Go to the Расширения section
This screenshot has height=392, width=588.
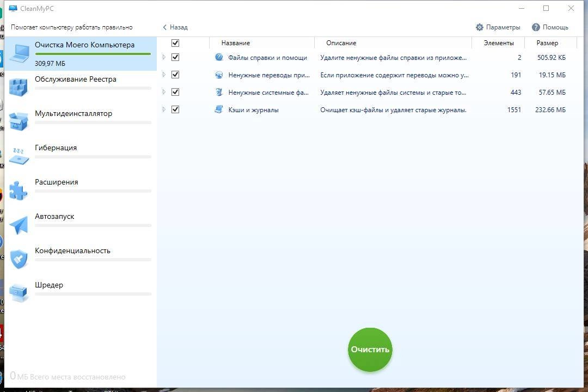(x=80, y=191)
